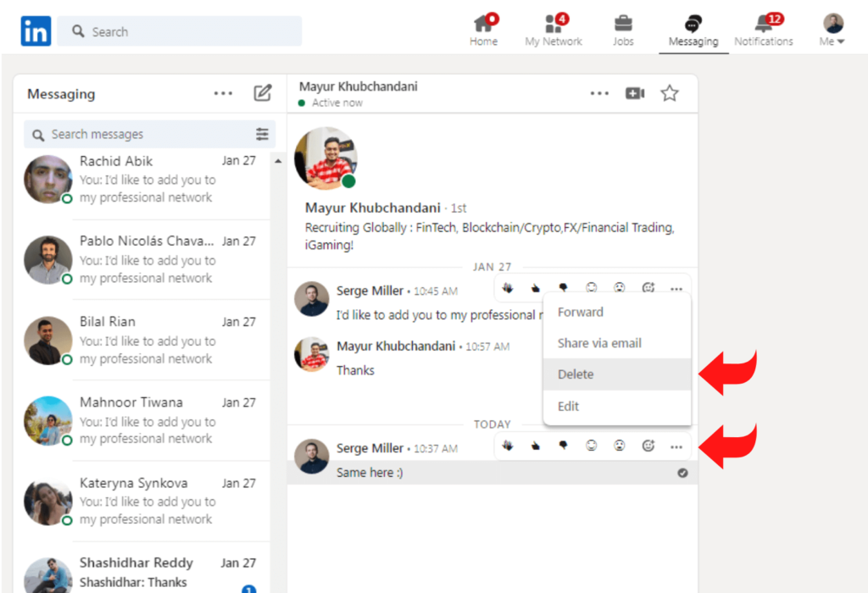Star the conversation with Mayur Khubchandani
This screenshot has width=868, height=593.
point(670,94)
